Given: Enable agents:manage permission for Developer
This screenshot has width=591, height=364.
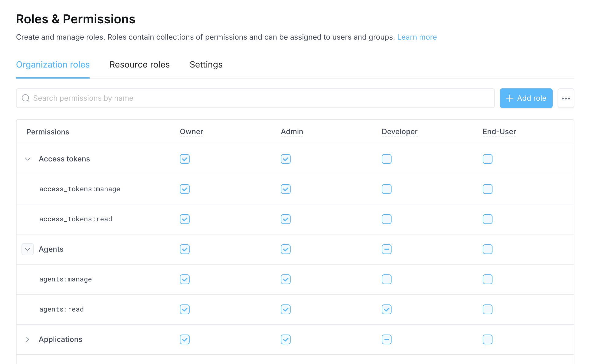Looking at the screenshot, I should (386, 279).
